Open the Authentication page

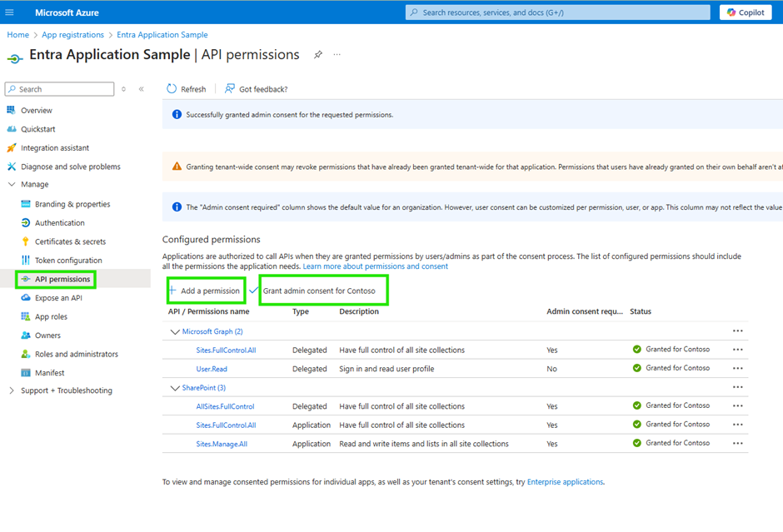click(x=59, y=222)
